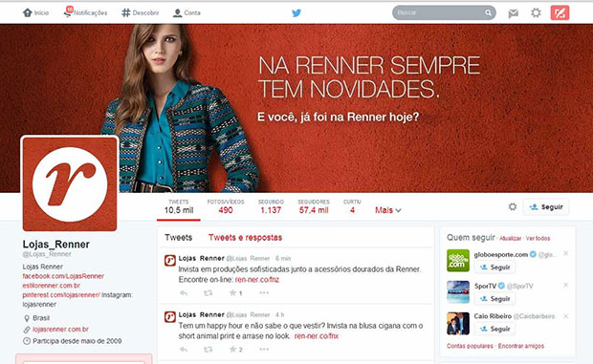Dismiss SporTV suggestion
The image size is (593, 364).
coord(566,285)
